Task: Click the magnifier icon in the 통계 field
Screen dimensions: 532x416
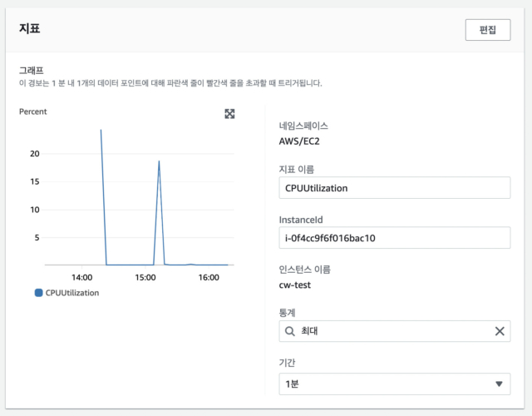Action: click(x=290, y=331)
